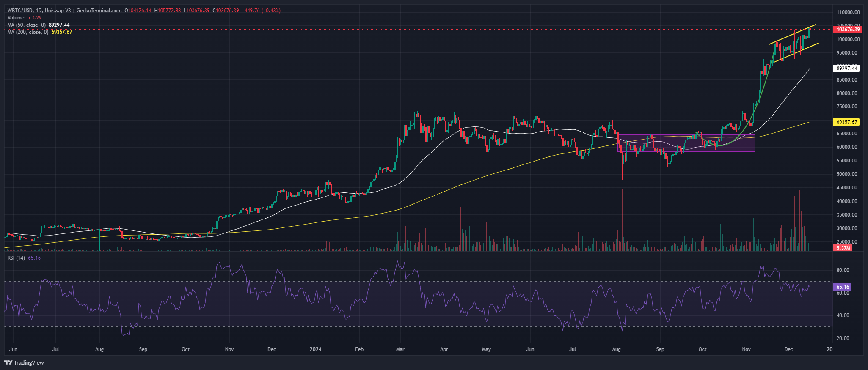868x370 pixels.
Task: Select the Volume 5.37M indicator legend
Action: click(24, 18)
